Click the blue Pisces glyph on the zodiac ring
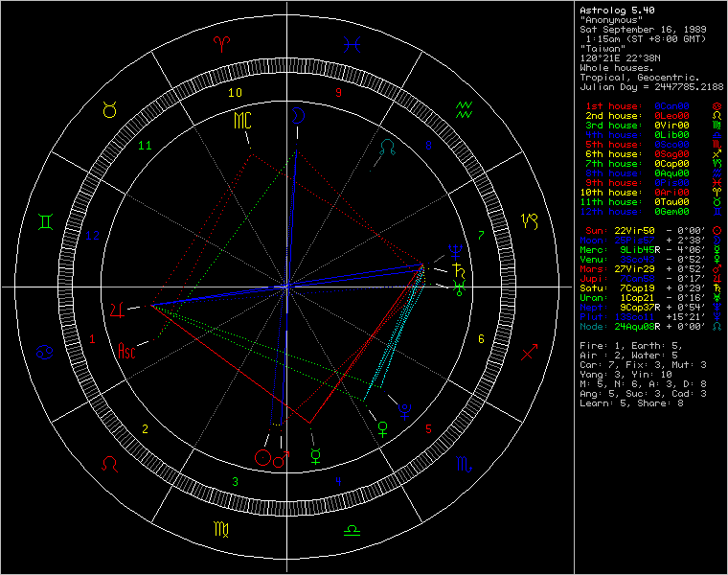The width and height of the screenshot is (728, 575). (352, 45)
